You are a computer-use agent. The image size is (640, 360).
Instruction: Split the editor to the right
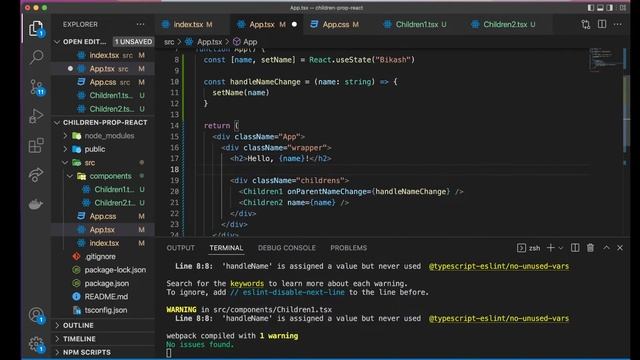(x=602, y=24)
